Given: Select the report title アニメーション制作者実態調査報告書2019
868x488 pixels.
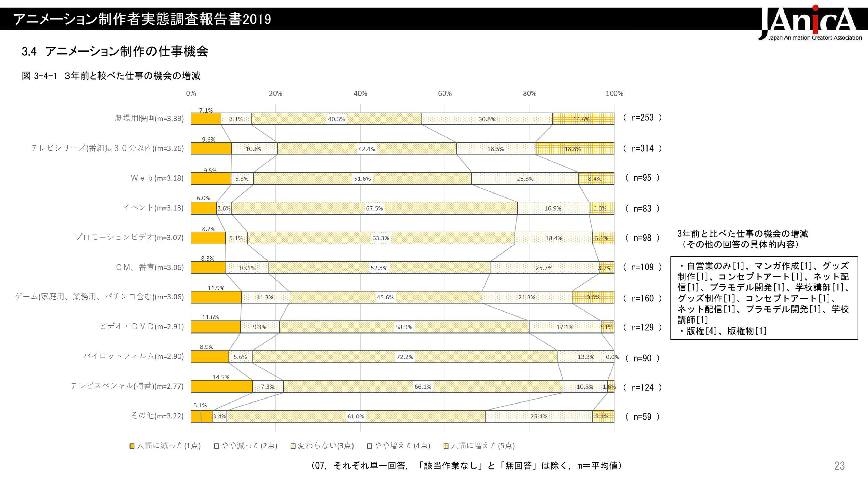Looking at the screenshot, I should pyautogui.click(x=142, y=19).
